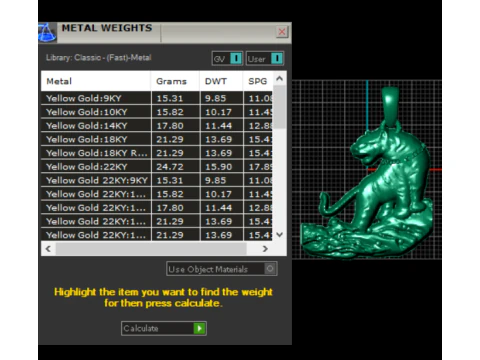Click the 17.80 grams value for 14KY
Image resolution: width=480 pixels, height=360 pixels.
170,126
